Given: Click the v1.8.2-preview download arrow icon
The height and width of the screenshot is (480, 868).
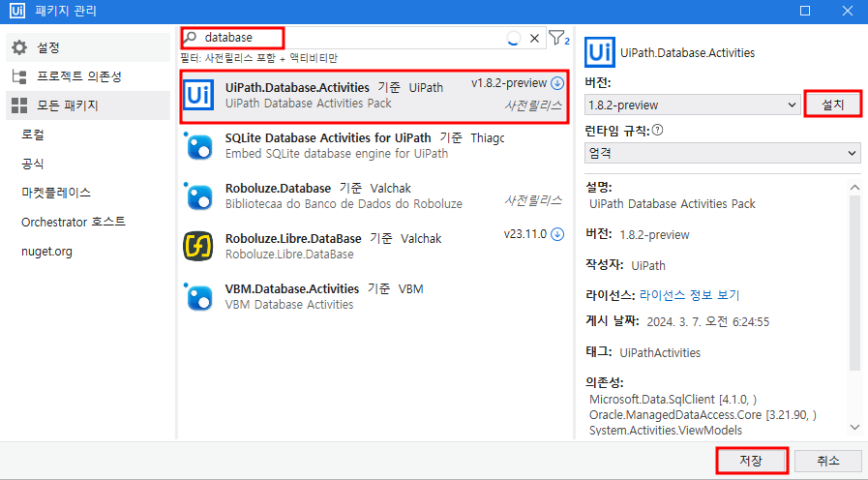Looking at the screenshot, I should pyautogui.click(x=557, y=83).
